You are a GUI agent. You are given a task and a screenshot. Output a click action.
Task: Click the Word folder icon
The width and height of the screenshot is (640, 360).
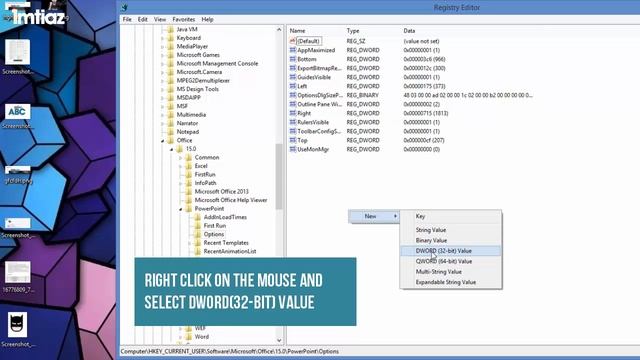189,337
